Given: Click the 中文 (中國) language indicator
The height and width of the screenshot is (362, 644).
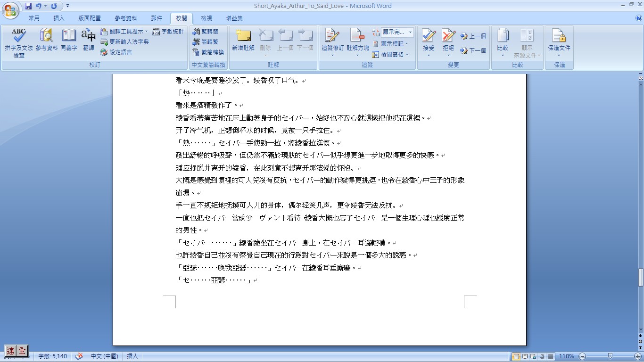Looking at the screenshot, I should click(x=104, y=356).
